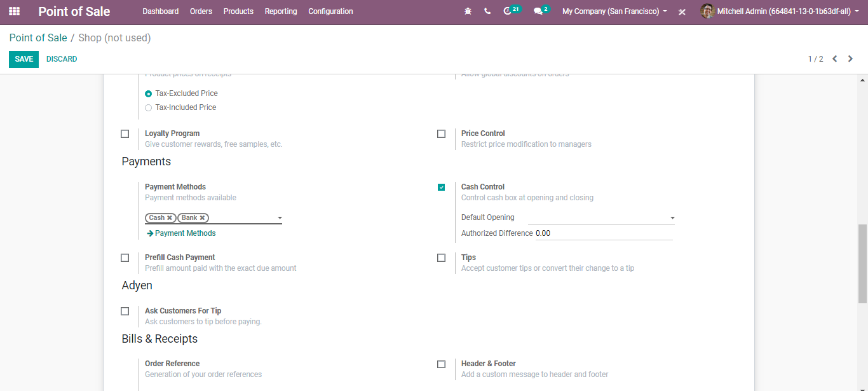Open the activities clock icon
Screen dimensions: 868x391
point(508,11)
